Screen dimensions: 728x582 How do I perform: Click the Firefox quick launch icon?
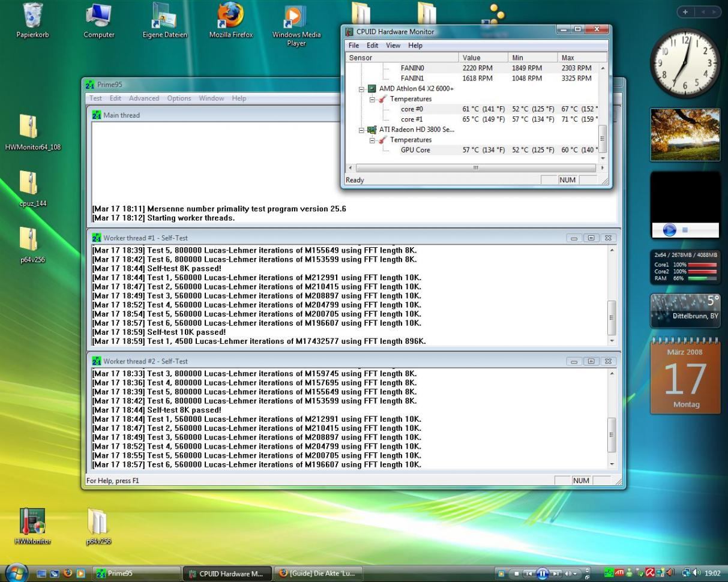coord(69,574)
